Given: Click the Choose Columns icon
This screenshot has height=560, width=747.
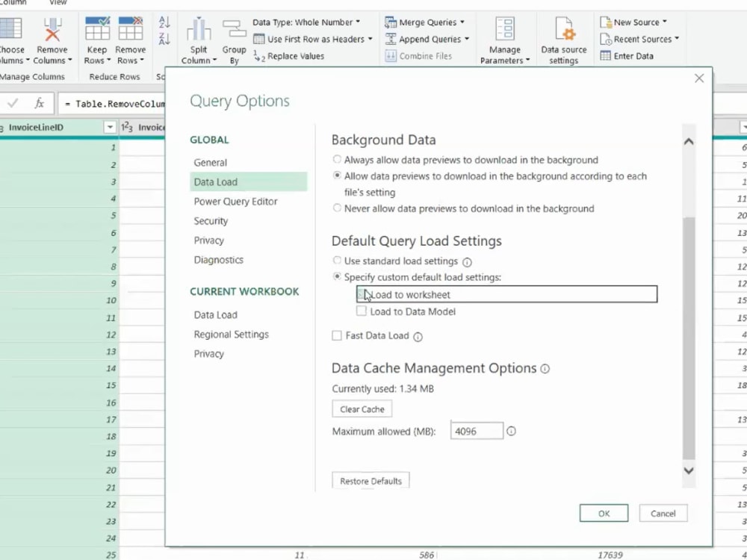Looking at the screenshot, I should pyautogui.click(x=10, y=29).
